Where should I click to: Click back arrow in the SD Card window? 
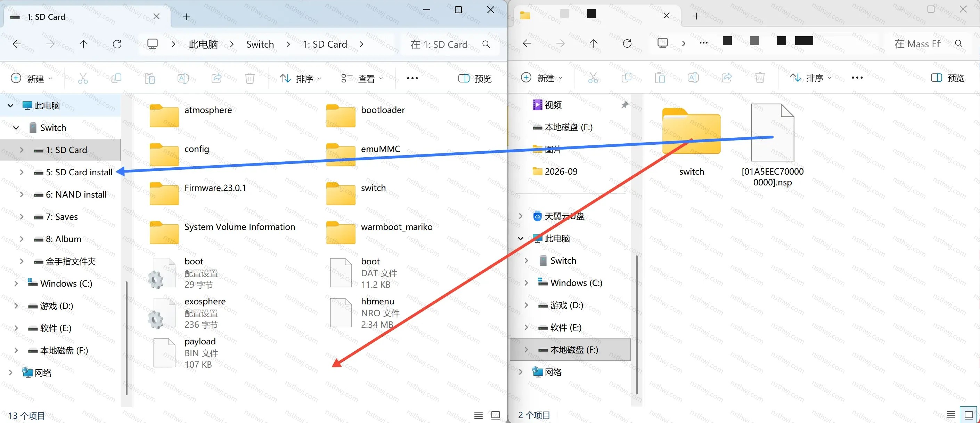tap(17, 44)
